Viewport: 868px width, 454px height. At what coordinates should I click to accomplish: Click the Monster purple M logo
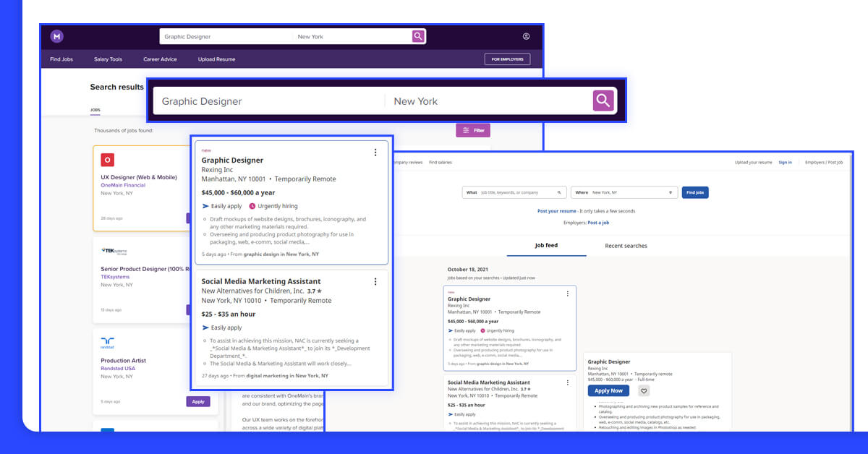[x=56, y=36]
